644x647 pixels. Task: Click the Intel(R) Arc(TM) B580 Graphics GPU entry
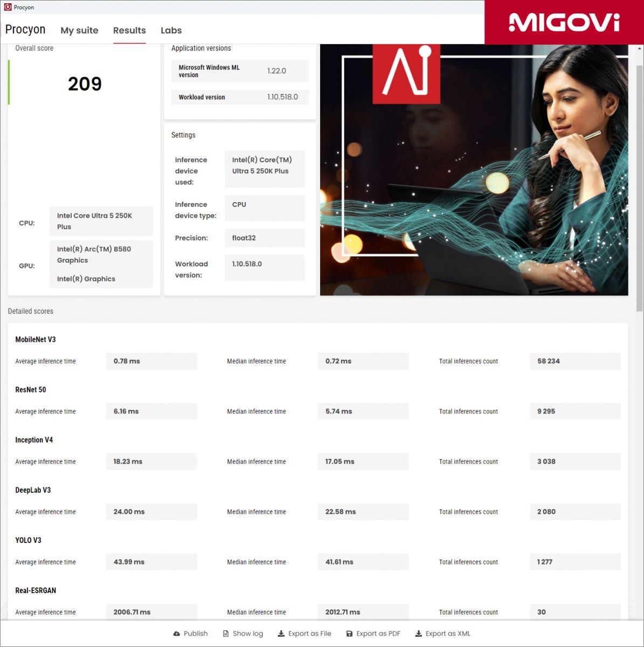click(x=94, y=254)
